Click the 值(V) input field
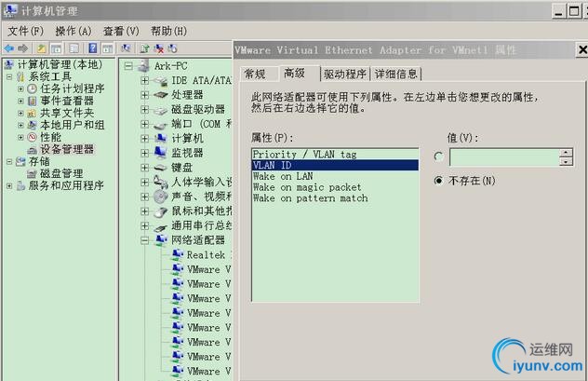The height and width of the screenshot is (381, 588). point(505,157)
